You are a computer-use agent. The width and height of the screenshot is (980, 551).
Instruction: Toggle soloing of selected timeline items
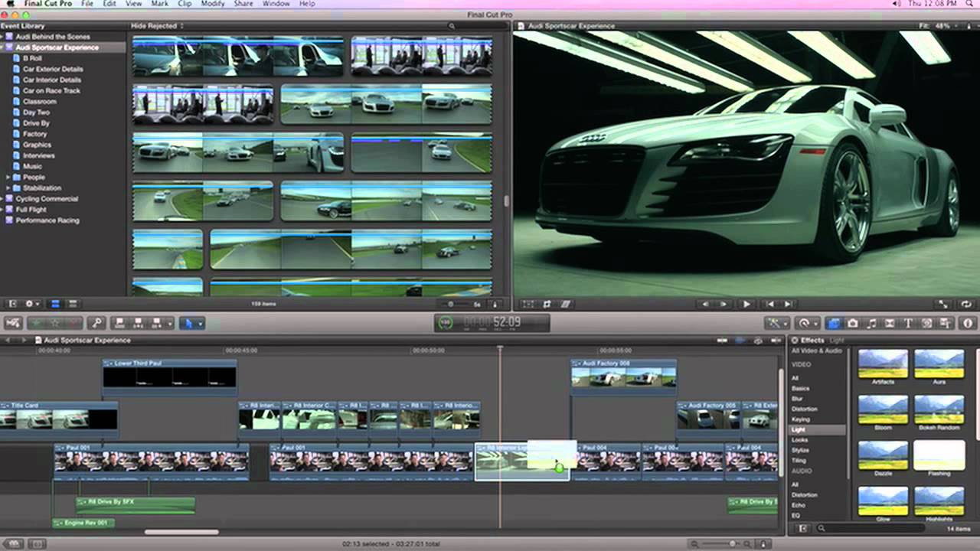(758, 341)
